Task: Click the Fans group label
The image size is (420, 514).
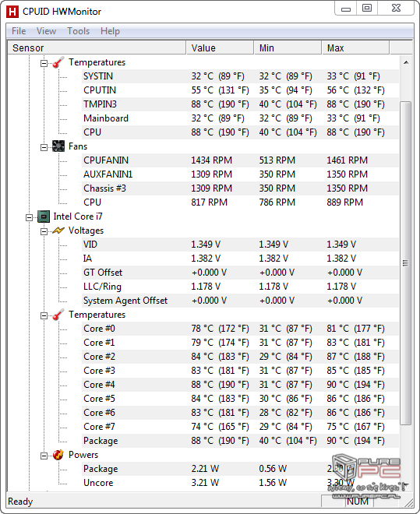Action: [x=78, y=146]
